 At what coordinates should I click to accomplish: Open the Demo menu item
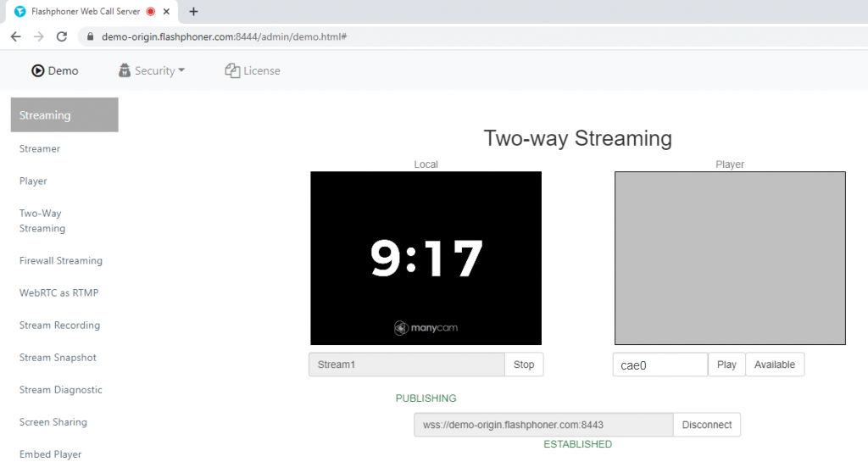[x=55, y=71]
